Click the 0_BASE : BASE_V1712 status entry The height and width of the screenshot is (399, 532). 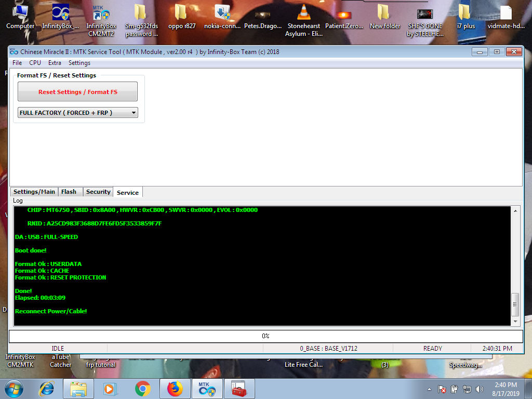pos(328,349)
